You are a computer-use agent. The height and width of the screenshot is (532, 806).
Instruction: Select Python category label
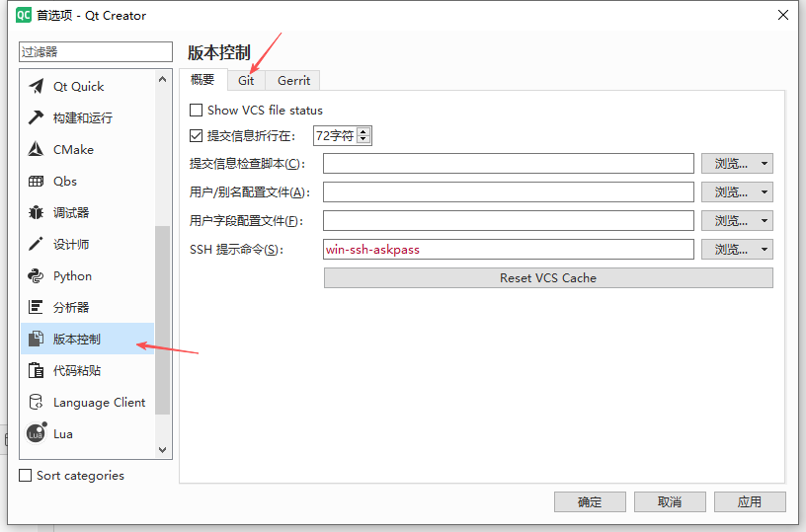[x=72, y=275]
